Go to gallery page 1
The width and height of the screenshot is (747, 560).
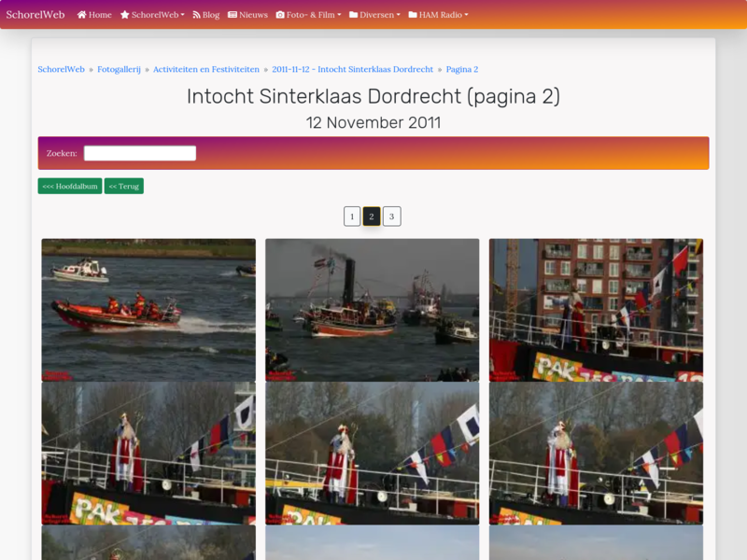[352, 217]
